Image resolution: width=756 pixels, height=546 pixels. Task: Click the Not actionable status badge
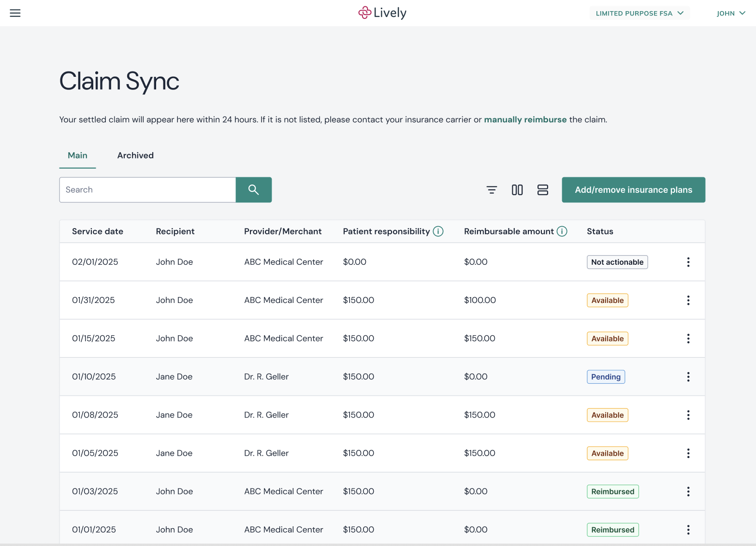click(x=617, y=262)
